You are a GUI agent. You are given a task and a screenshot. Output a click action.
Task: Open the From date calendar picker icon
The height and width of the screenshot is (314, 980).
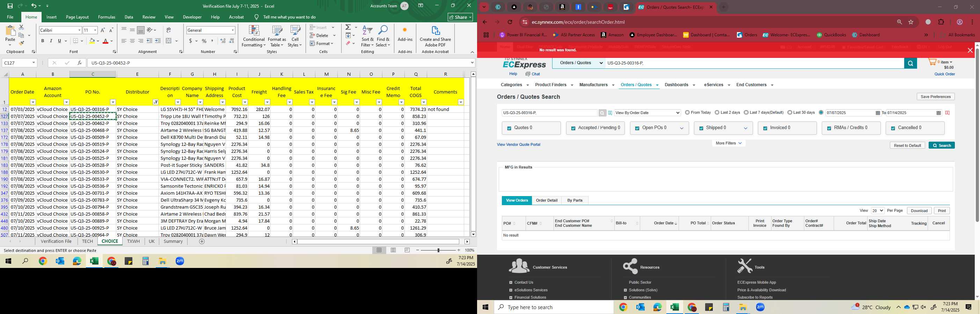[878, 113]
